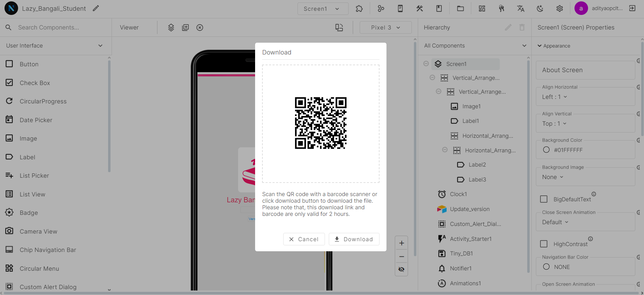This screenshot has width=644, height=295.
Task: Open the layout widgets grid icon
Action: point(482,9)
